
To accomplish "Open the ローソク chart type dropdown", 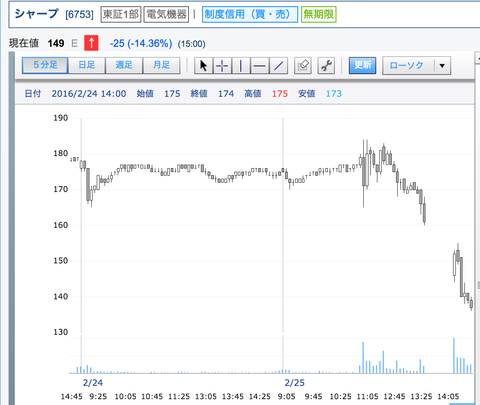I will coord(417,66).
